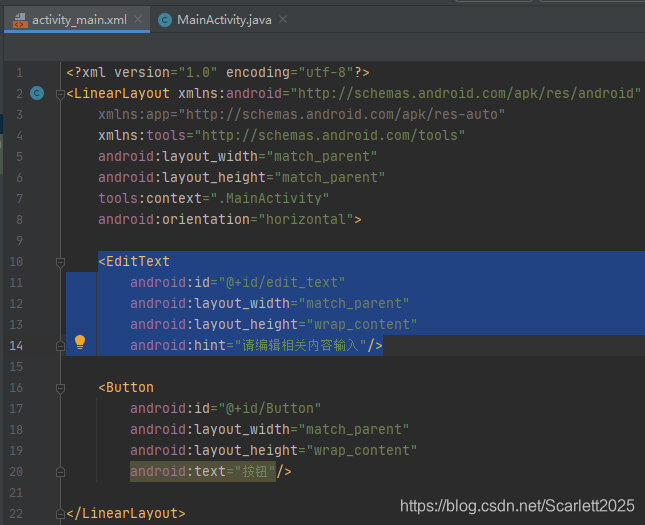Click the fold end marker on line 22
Screen dimensions: 645x525
pyautogui.click(x=60, y=514)
